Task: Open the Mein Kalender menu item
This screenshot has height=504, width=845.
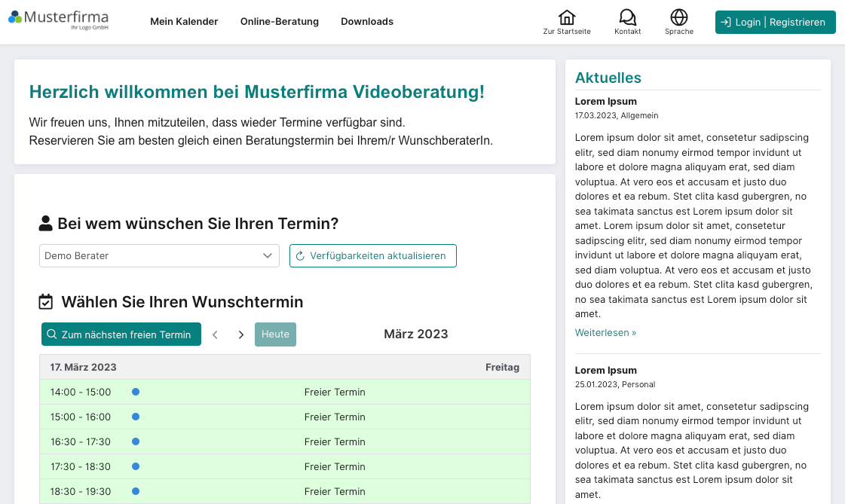Action: pyautogui.click(x=184, y=21)
